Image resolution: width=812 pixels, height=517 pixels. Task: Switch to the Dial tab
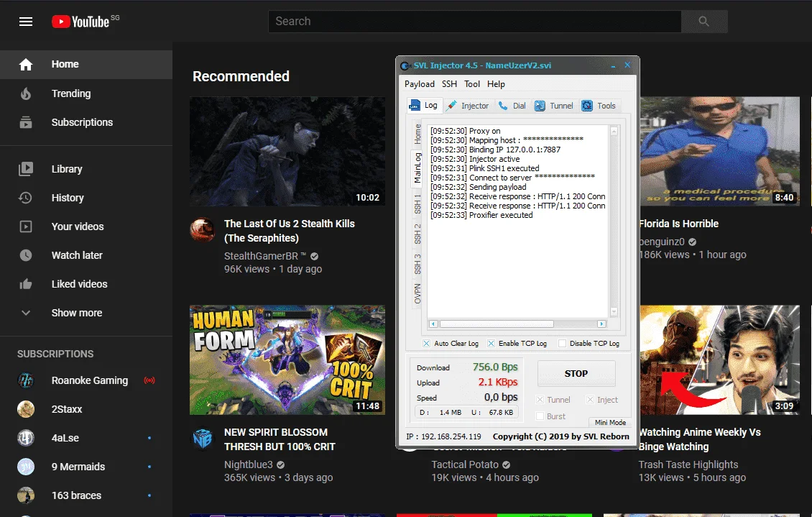[512, 106]
